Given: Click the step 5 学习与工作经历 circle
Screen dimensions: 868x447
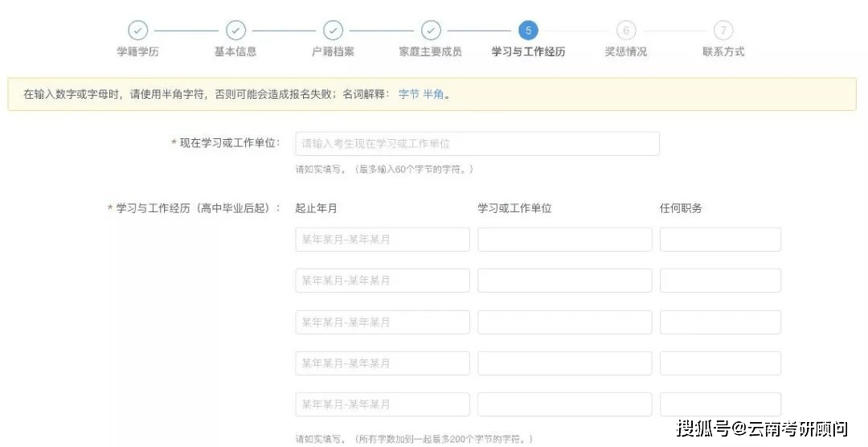Looking at the screenshot, I should click(x=528, y=31).
